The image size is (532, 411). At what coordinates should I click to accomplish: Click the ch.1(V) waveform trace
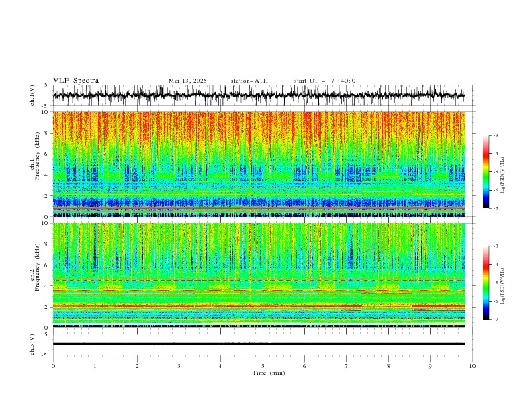(259, 95)
